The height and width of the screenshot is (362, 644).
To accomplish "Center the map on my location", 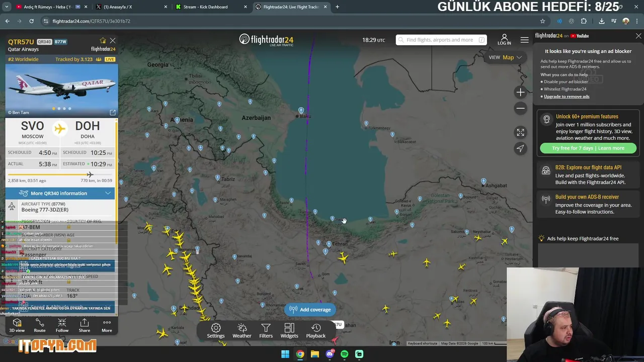I will click(520, 148).
